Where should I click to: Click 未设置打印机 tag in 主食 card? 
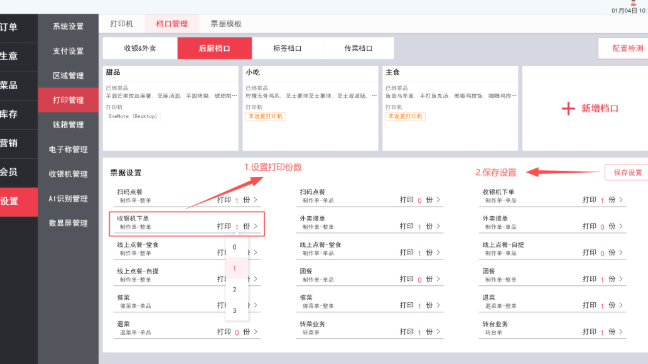click(405, 117)
